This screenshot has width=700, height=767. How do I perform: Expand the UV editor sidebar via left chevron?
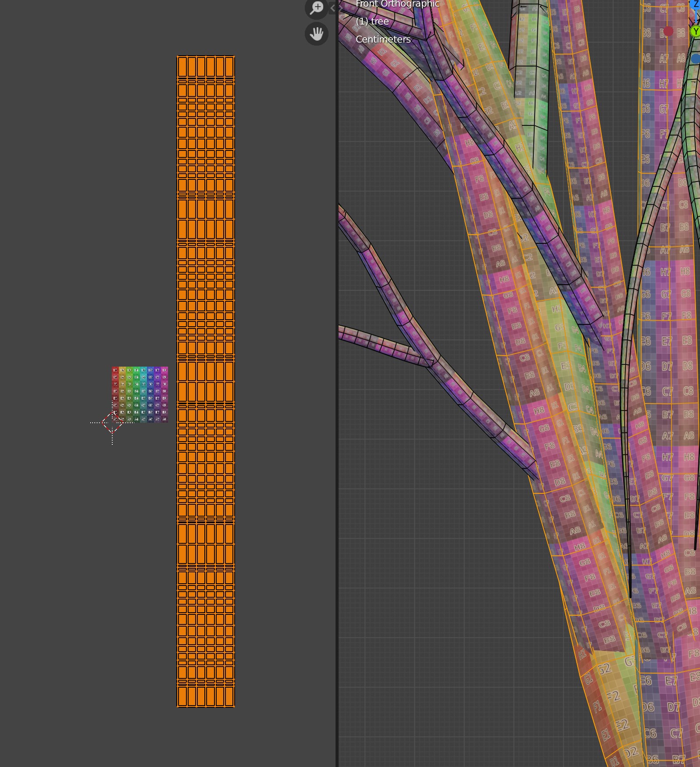[332, 8]
